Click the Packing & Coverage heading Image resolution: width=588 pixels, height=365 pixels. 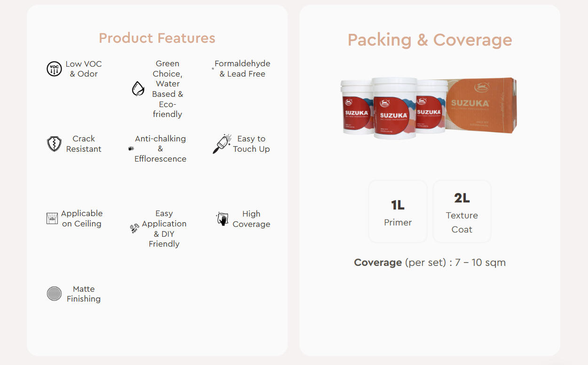pyautogui.click(x=430, y=40)
